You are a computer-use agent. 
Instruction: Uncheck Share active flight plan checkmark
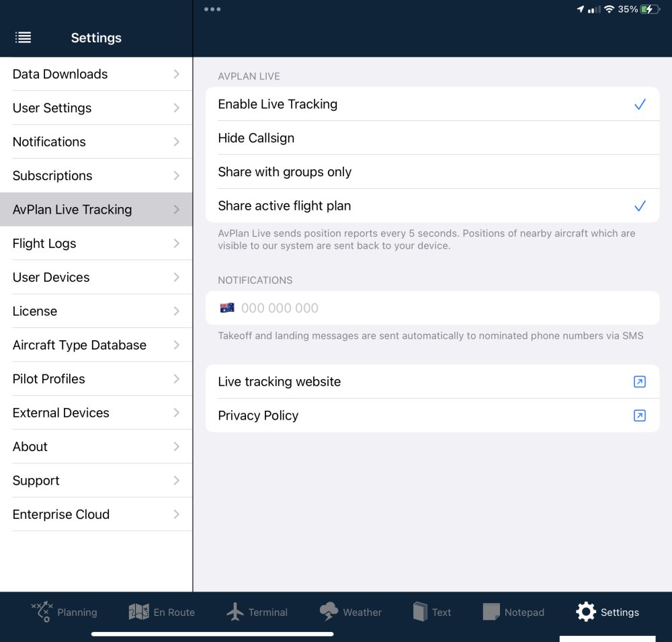tap(640, 206)
